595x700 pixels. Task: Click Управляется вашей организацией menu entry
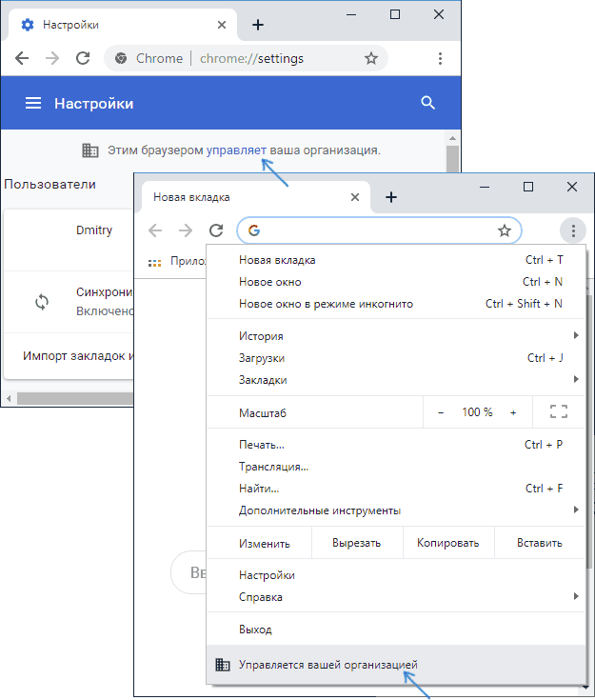[396, 665]
